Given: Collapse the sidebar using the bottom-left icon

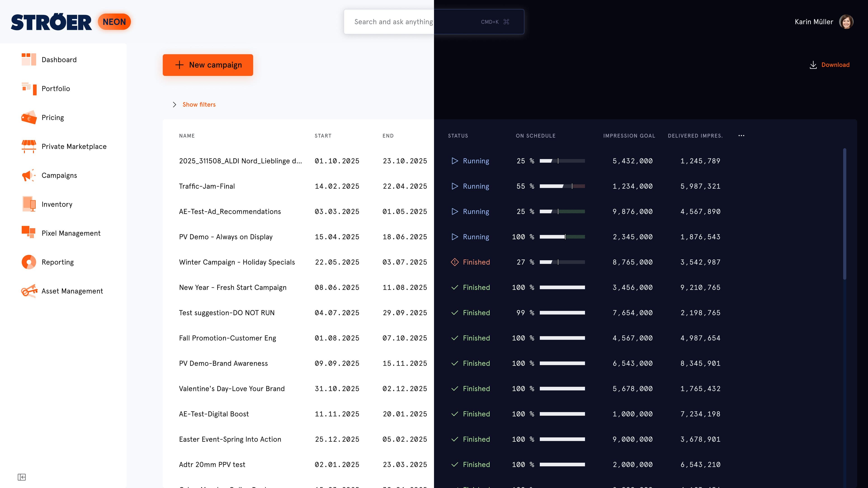Looking at the screenshot, I should (21, 477).
